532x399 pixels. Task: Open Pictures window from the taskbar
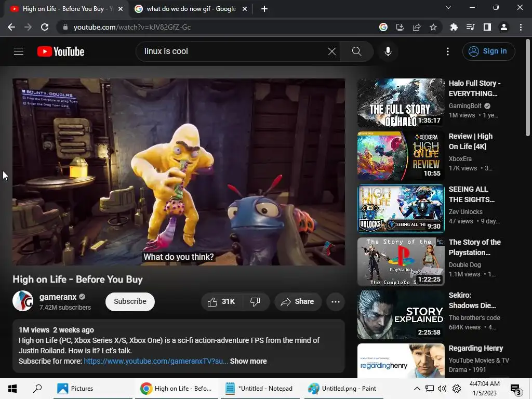(x=92, y=389)
